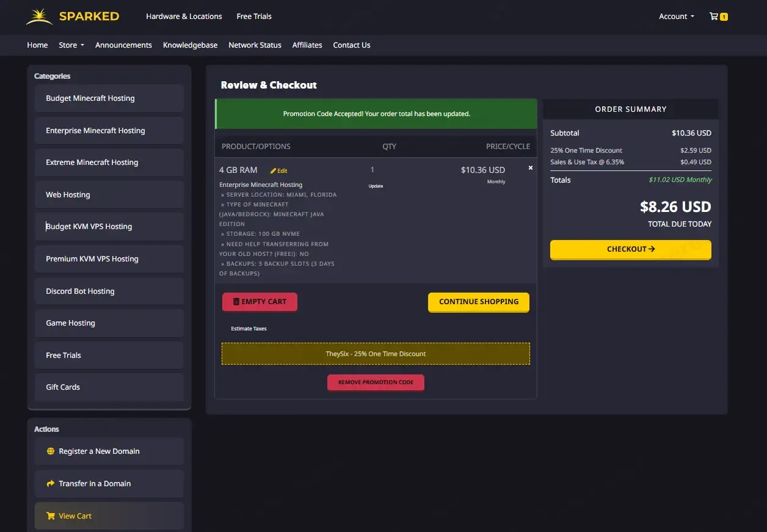Click Remove Promotion Code button

point(376,382)
